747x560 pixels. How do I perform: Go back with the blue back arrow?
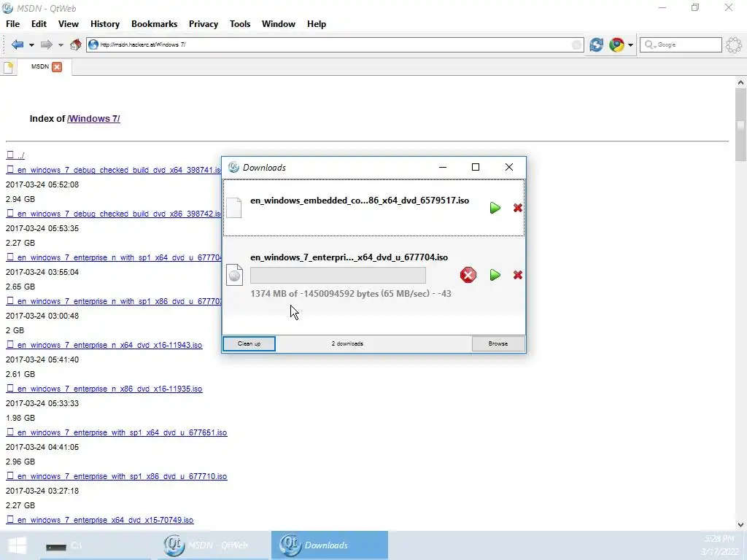(18, 44)
